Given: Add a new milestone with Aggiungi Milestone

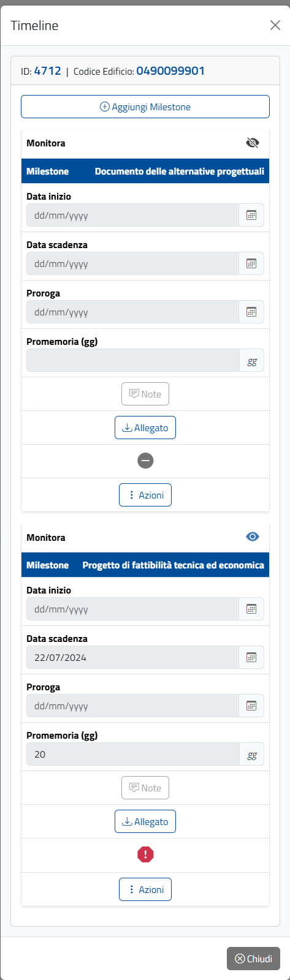Looking at the screenshot, I should (145, 107).
